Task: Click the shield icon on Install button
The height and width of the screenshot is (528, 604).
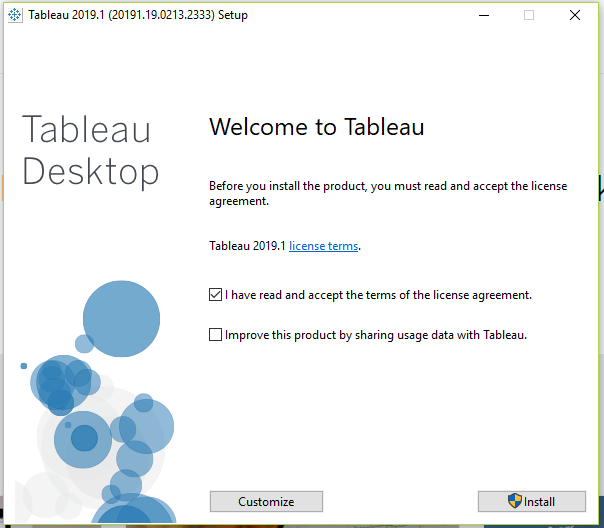Action: click(515, 501)
